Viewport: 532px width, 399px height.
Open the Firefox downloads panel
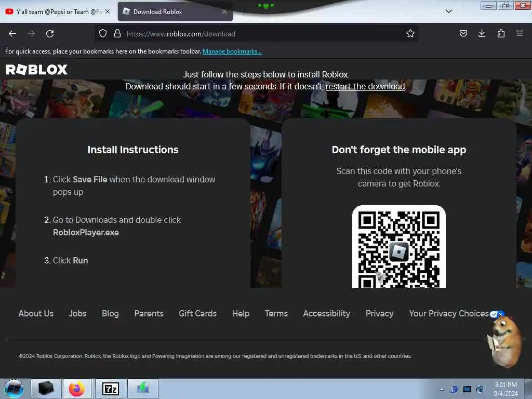(482, 33)
